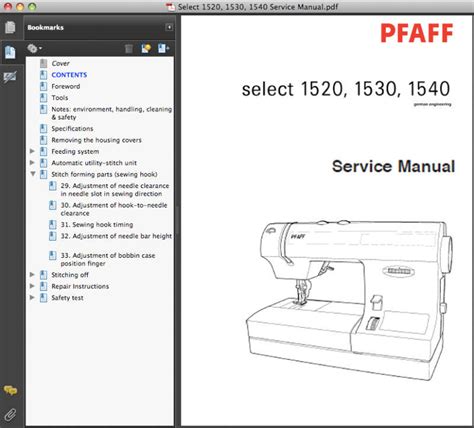Viewport: 474px width, 428px height.
Task: Expand the Stitching off bookmark
Action: (32, 275)
